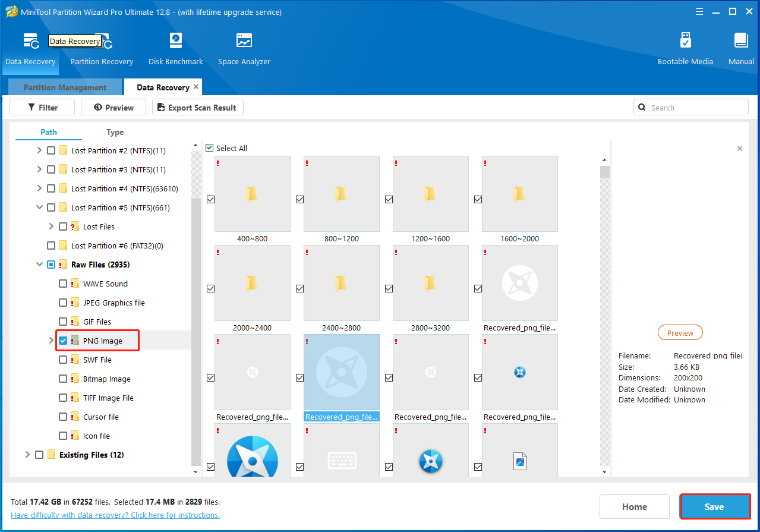Viewport: 760px width, 532px height.
Task: Click the search magnifier icon
Action: point(642,108)
